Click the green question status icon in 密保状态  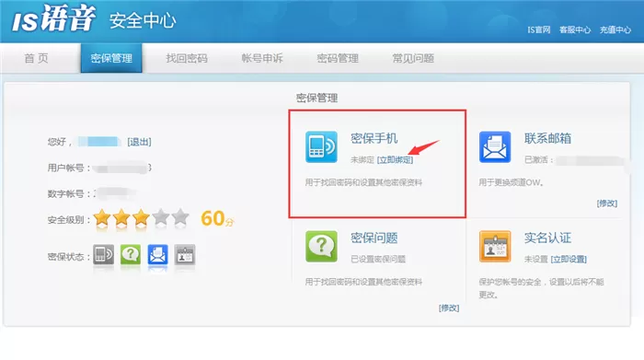click(x=131, y=255)
